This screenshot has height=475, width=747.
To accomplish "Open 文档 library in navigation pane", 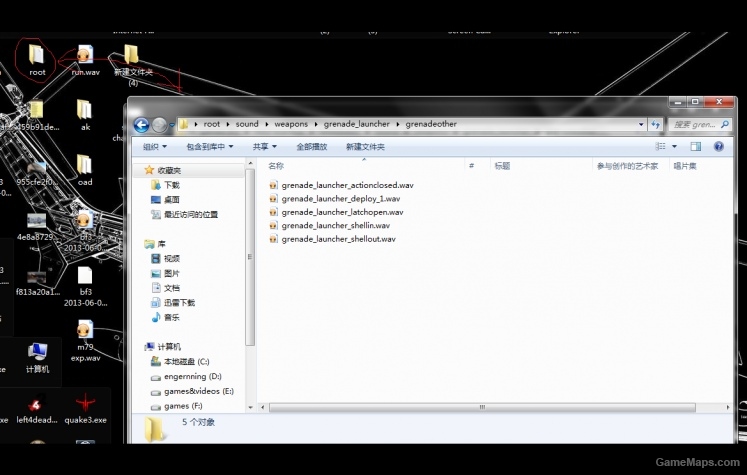I will click(172, 288).
